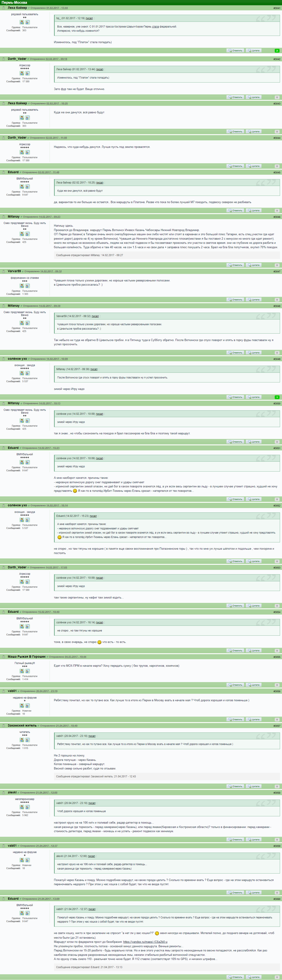Open the green rating counter on post #3049
This screenshot has width=282, height=980.
tap(277, 397)
